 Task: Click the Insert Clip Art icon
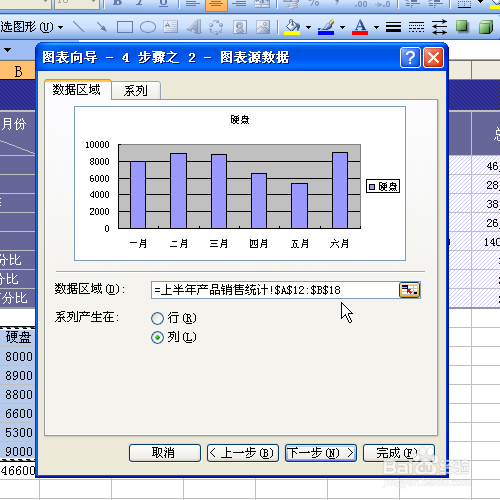click(x=240, y=27)
